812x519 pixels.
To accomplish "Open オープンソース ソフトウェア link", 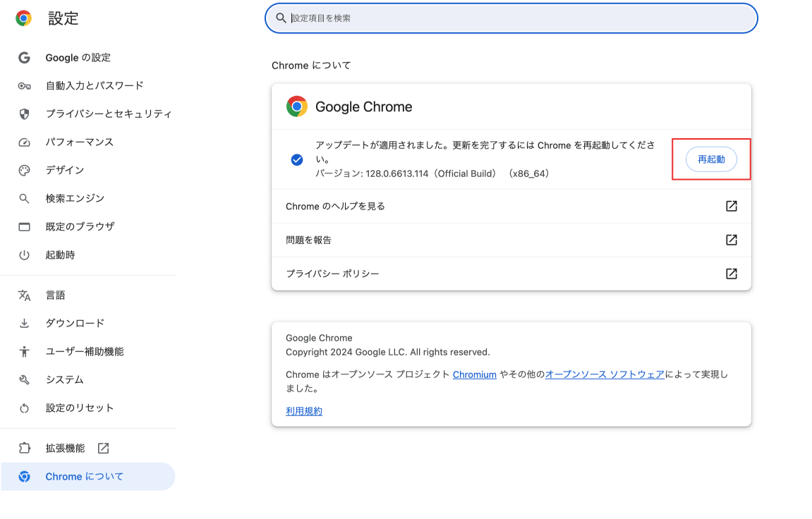I will (605, 374).
